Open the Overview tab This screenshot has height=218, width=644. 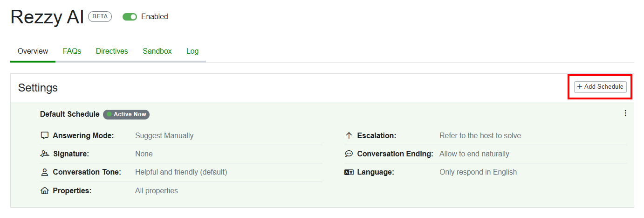click(x=33, y=51)
